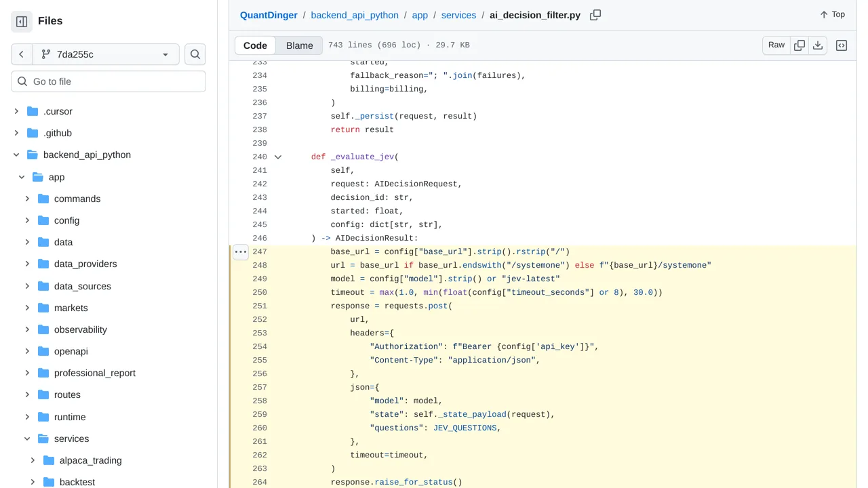Click the runtime folder icon
The image size is (868, 488).
tap(43, 417)
